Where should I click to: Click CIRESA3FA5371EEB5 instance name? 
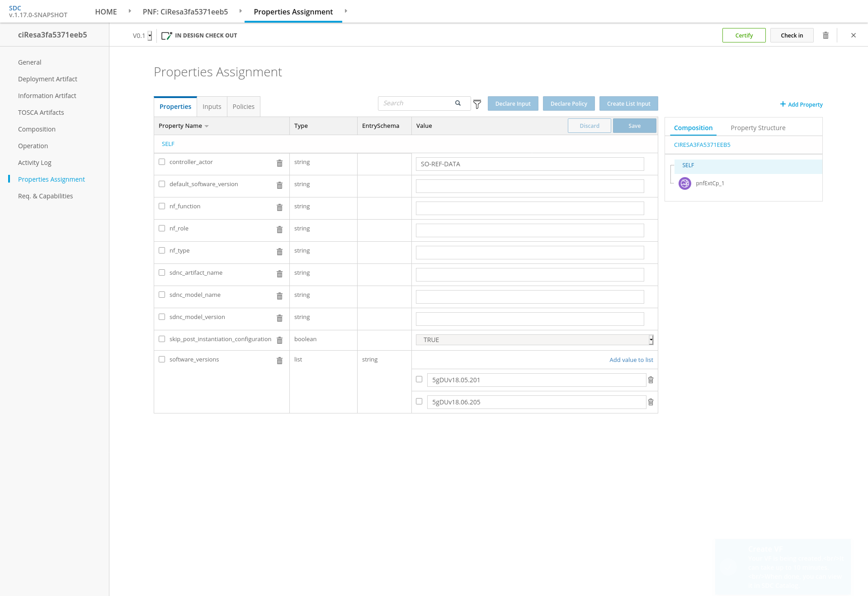pyautogui.click(x=702, y=145)
